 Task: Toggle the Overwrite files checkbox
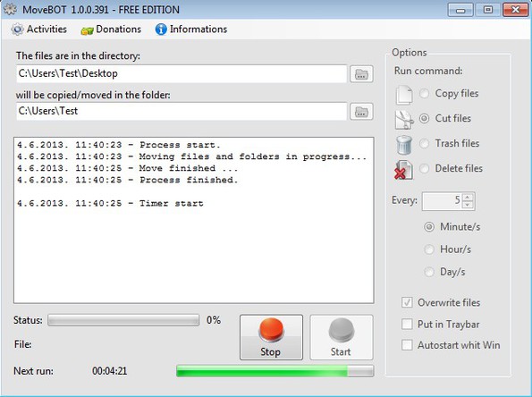coord(407,302)
